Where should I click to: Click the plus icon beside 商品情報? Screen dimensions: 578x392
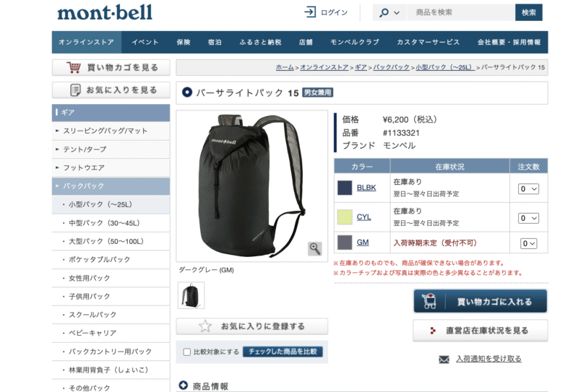coord(184,386)
